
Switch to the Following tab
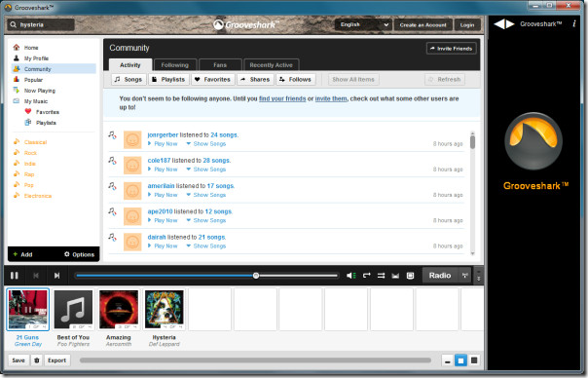tap(175, 65)
